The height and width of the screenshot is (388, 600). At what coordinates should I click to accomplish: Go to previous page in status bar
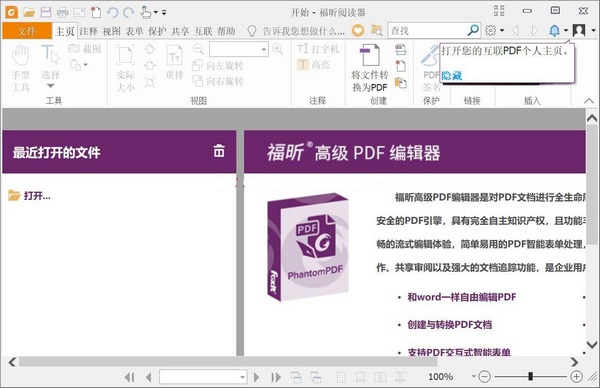tap(148, 377)
